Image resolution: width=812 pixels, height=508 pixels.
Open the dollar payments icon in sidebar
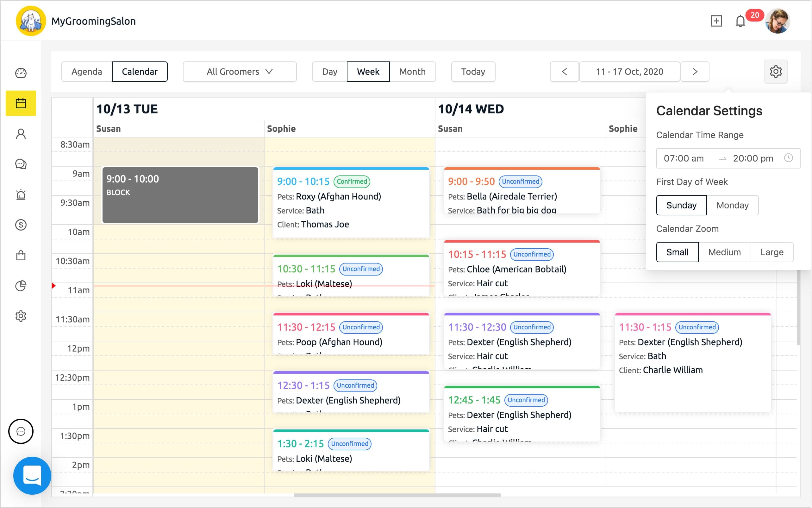21,225
